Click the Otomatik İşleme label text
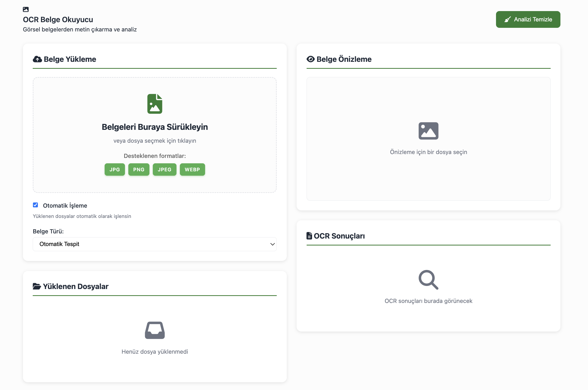This screenshot has height=390, width=588. pos(65,206)
